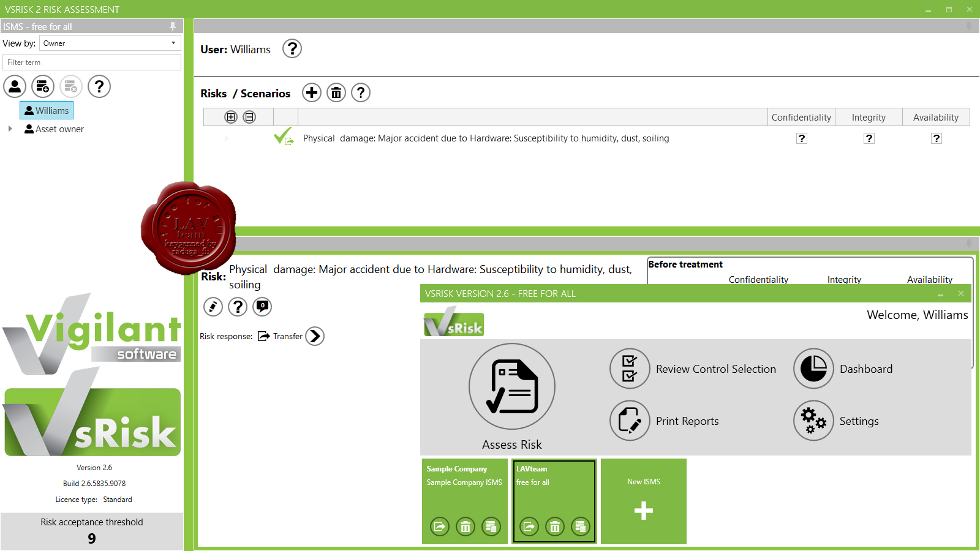Collapse all rows in risks grid

pos(249,117)
